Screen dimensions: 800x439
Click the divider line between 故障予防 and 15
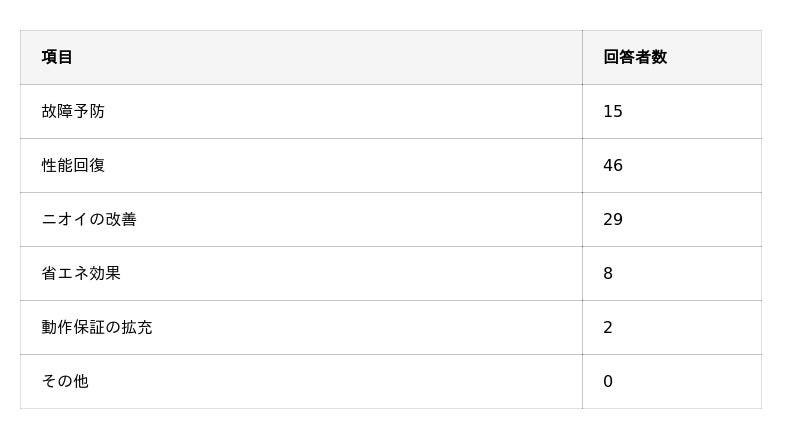click(x=582, y=111)
